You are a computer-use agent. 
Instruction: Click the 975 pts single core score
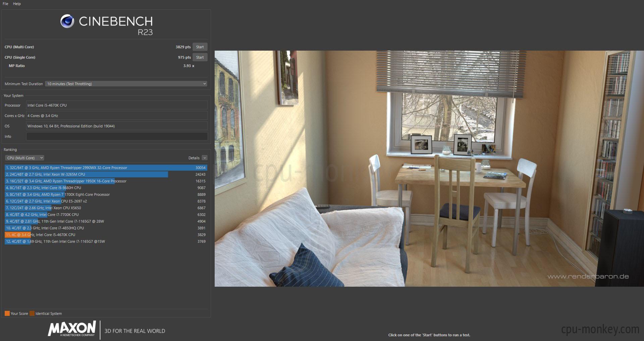(184, 57)
